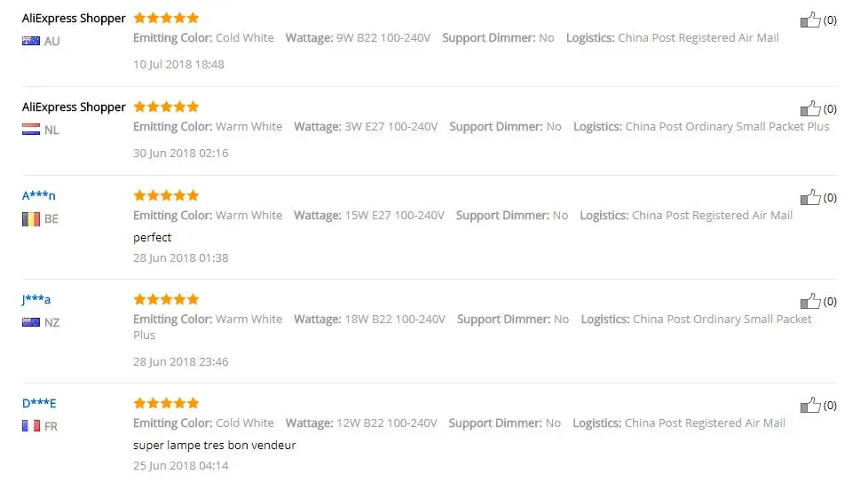This screenshot has height=482, width=868.
Task: Open A***n's reviewer profile
Action: (x=39, y=195)
